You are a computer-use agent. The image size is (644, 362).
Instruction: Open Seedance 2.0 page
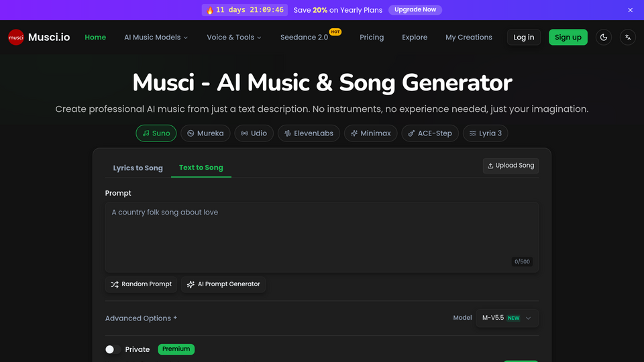pos(305,38)
